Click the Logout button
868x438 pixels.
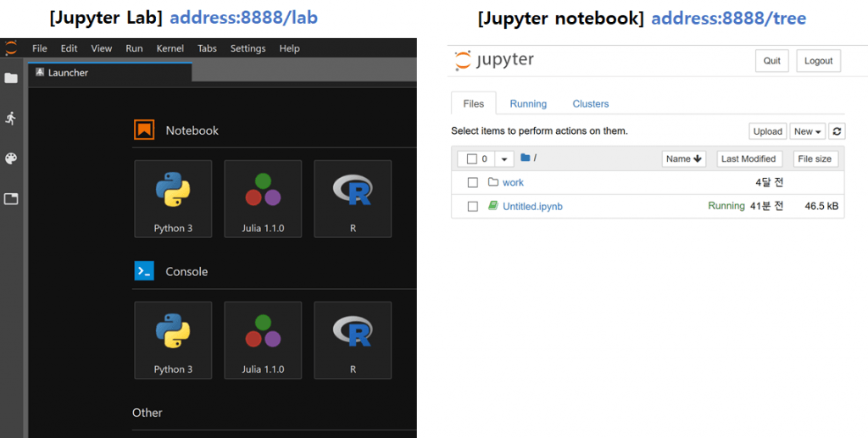click(818, 61)
